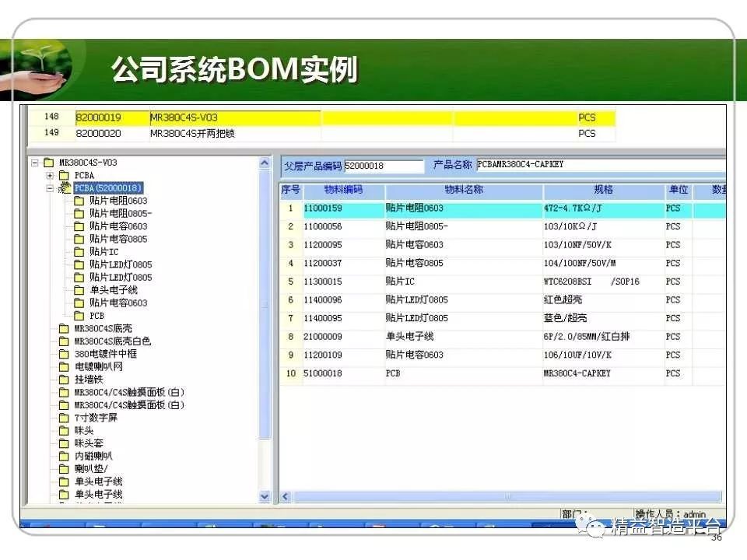Click the folder icon of 7寸数字屏
Screen dimensions: 747x560
64,418
